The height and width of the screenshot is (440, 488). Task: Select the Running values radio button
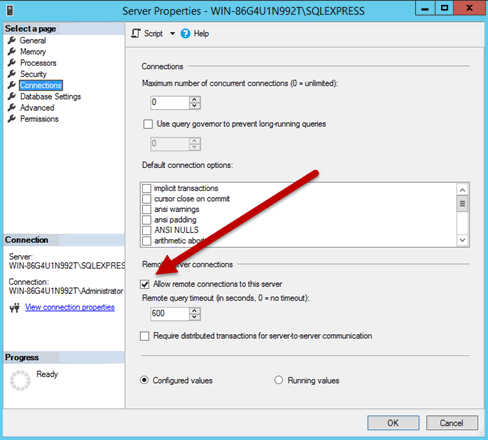(x=279, y=380)
